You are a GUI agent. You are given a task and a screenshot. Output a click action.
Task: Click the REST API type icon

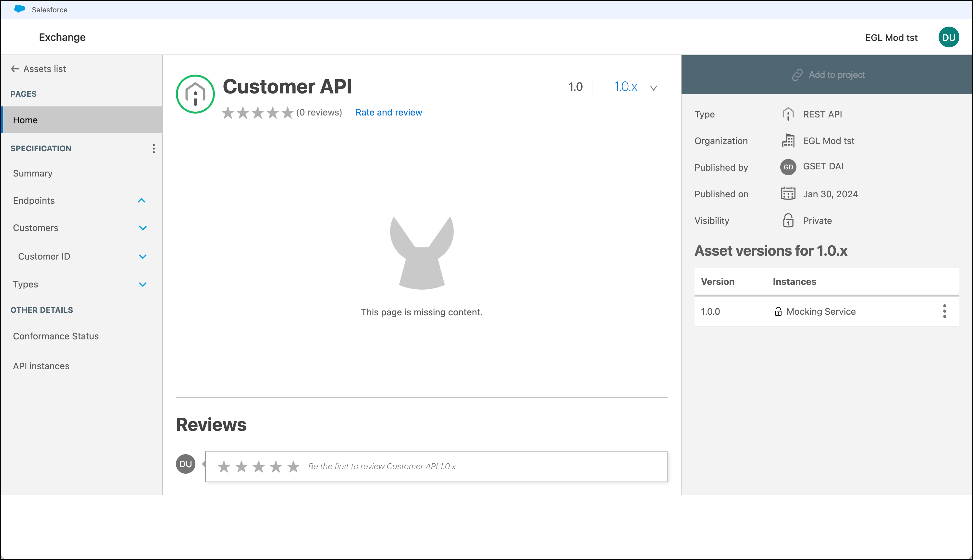tap(788, 114)
